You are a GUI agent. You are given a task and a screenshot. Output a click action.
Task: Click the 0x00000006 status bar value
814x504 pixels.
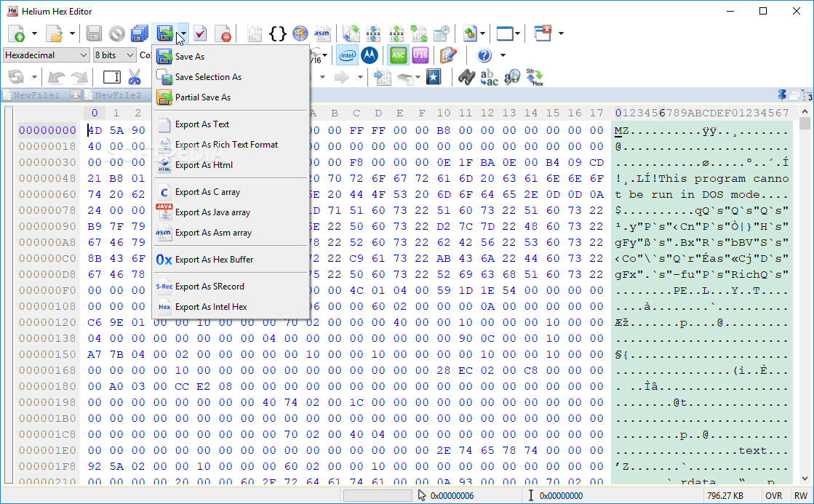(x=452, y=496)
